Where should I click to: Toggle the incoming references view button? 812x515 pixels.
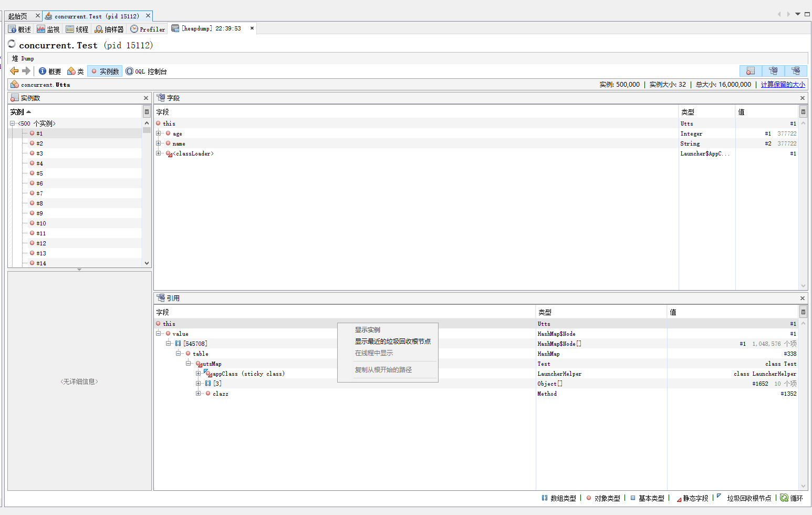796,70
